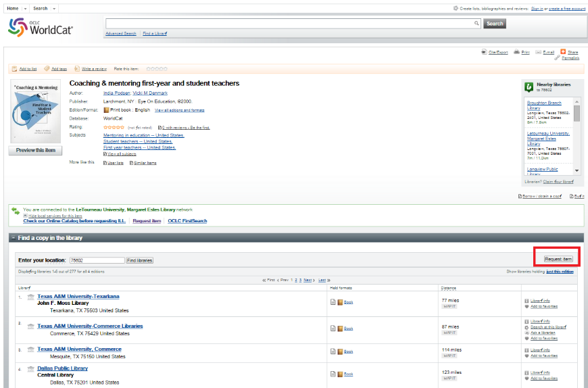Open User lists link
Screen dimensions: 588x388
tap(116, 163)
